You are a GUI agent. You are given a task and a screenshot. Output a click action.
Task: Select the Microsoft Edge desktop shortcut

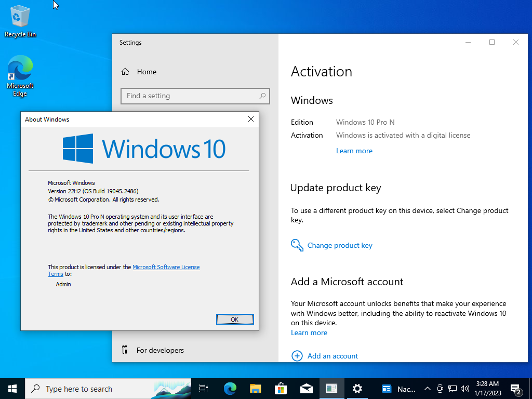pyautogui.click(x=20, y=76)
